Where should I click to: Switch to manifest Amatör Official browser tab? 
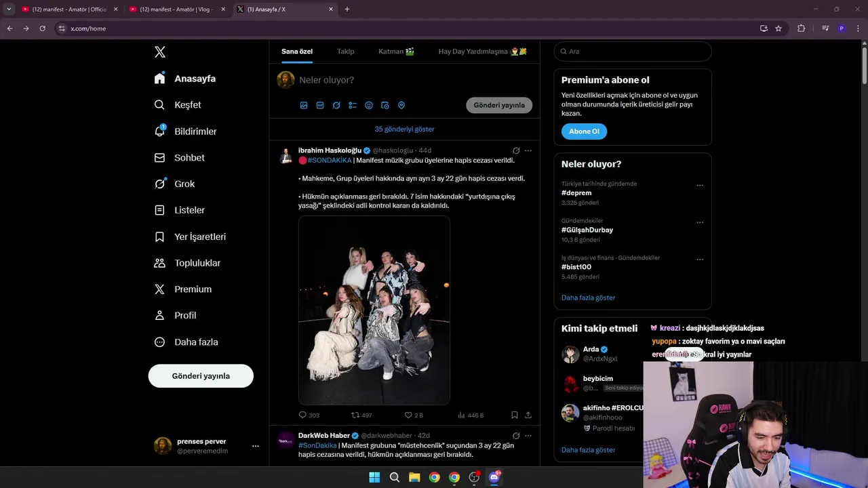(x=70, y=9)
